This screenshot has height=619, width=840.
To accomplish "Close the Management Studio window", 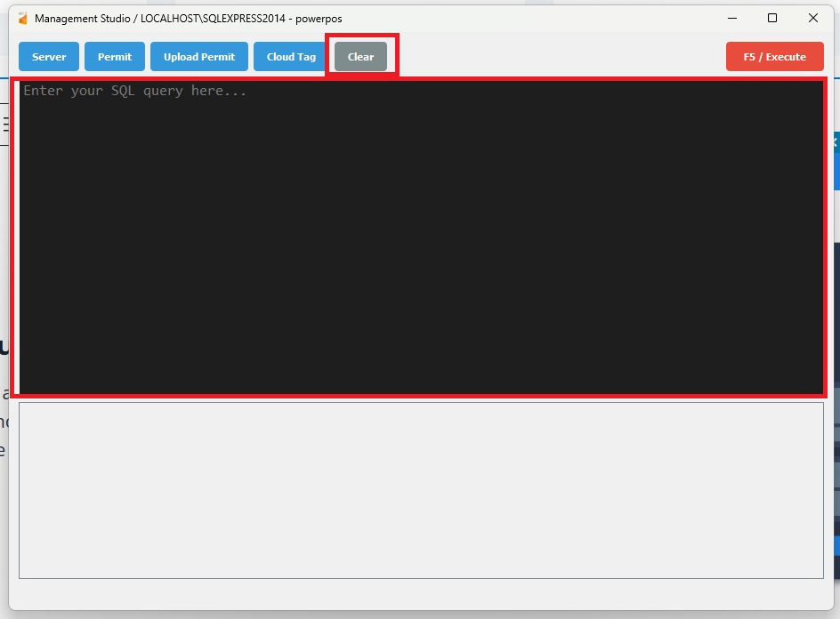I will click(812, 18).
